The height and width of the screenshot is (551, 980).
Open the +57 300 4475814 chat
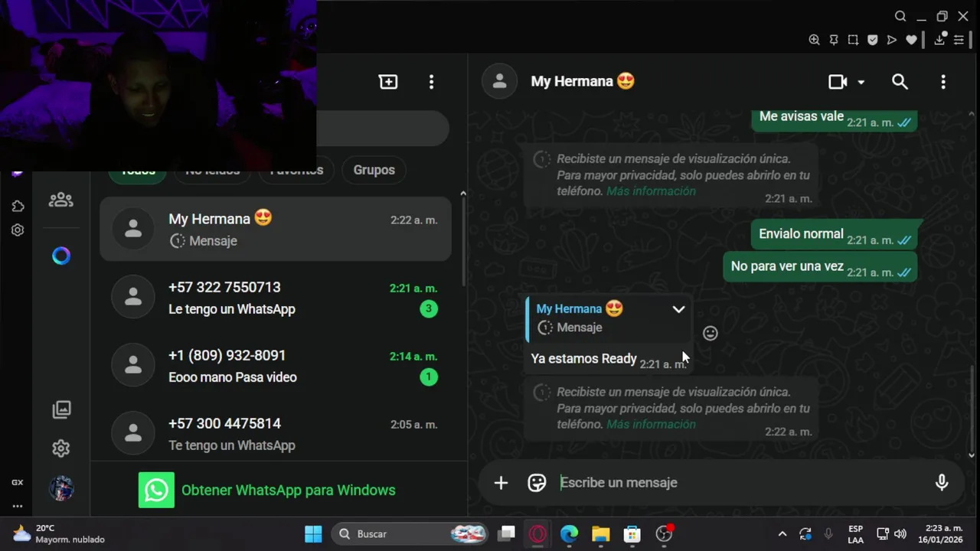[x=276, y=433]
